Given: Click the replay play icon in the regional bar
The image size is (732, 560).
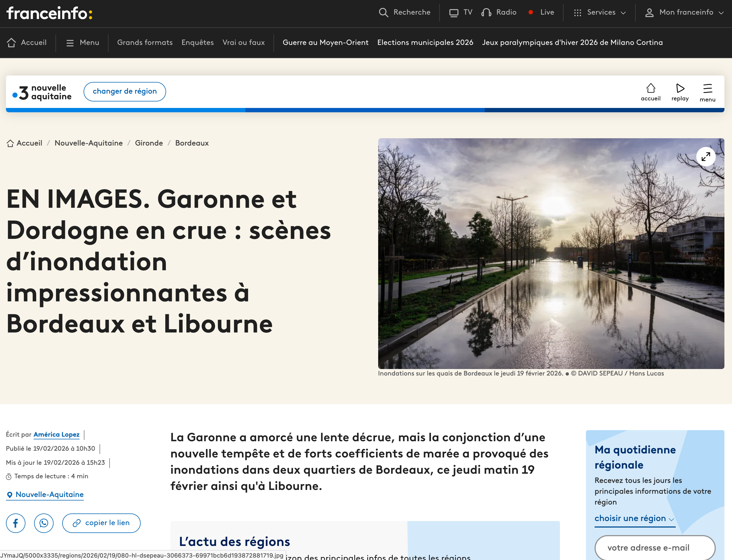Looking at the screenshot, I should pyautogui.click(x=680, y=88).
